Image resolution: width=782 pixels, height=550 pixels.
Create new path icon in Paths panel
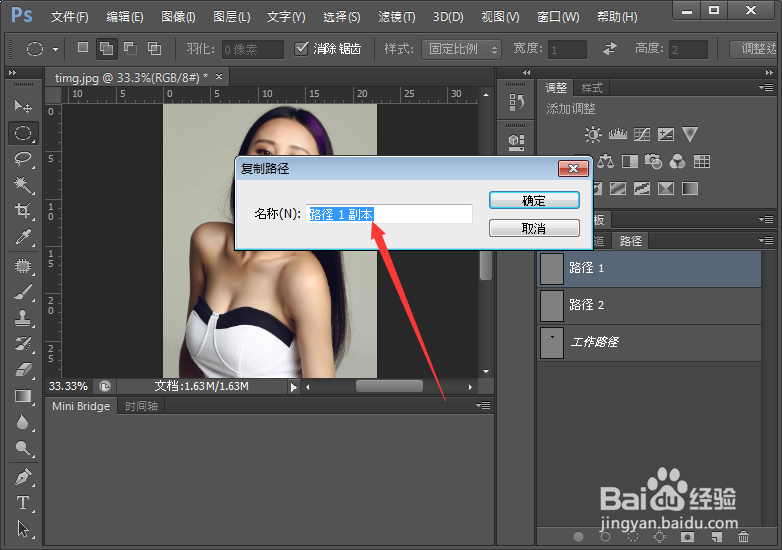(717, 537)
